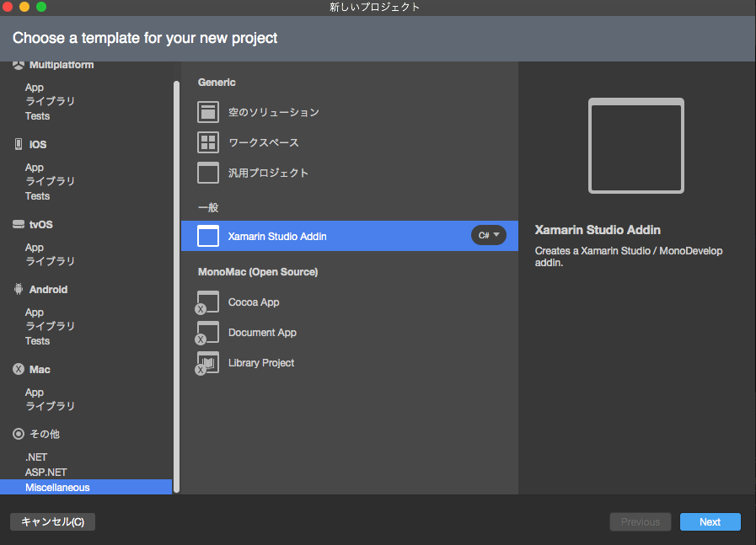Select the Miscellaneous category
This screenshot has width=756, height=545.
[x=86, y=487]
